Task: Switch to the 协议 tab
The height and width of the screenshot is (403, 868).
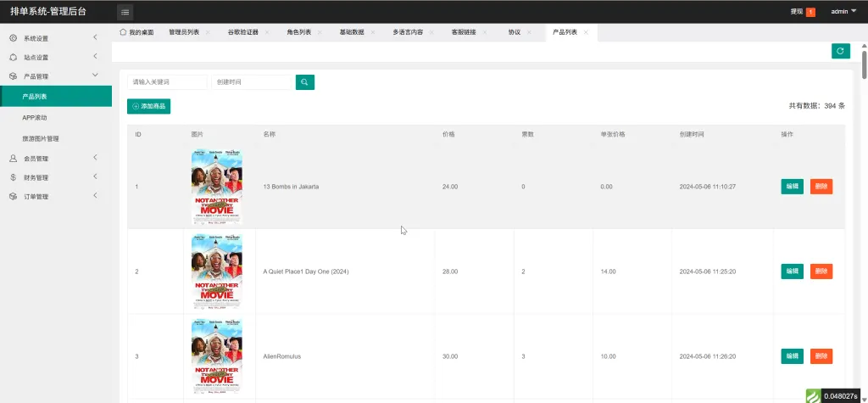Action: coord(515,33)
